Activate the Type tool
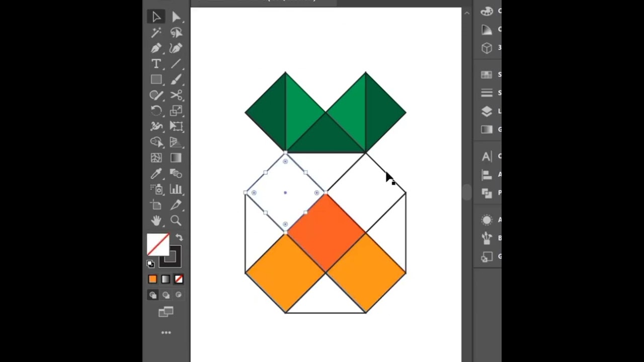This screenshot has height=362, width=644. click(156, 64)
